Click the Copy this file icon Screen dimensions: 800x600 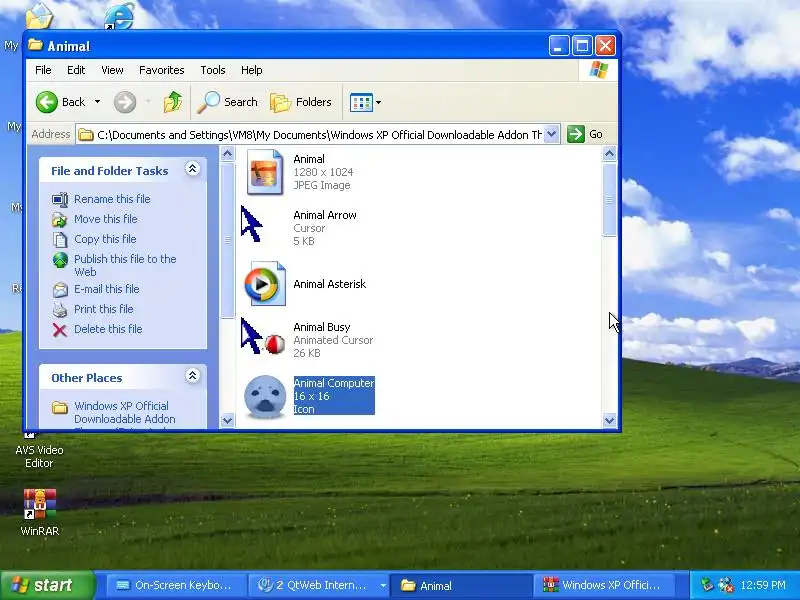[60, 239]
